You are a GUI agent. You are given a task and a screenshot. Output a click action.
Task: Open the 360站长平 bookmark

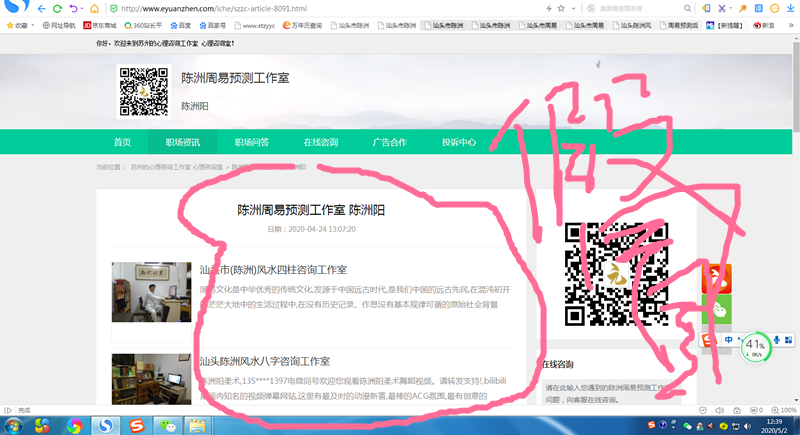[x=143, y=25]
